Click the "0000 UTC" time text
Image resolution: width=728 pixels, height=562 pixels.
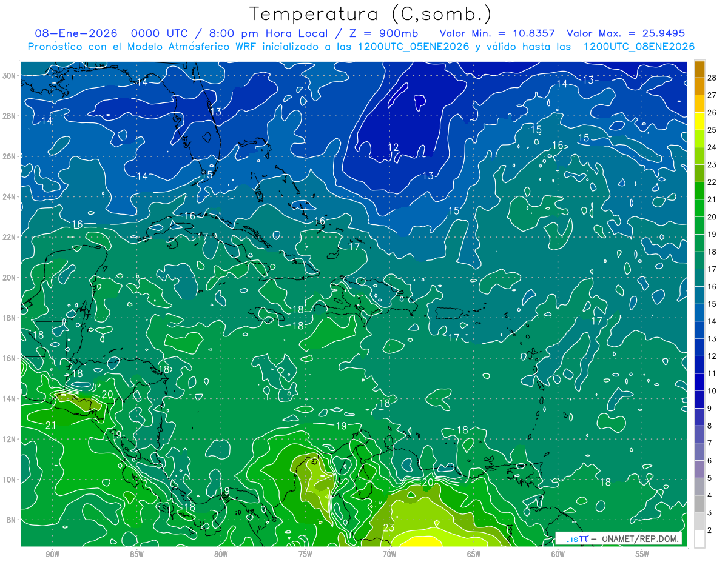159,33
